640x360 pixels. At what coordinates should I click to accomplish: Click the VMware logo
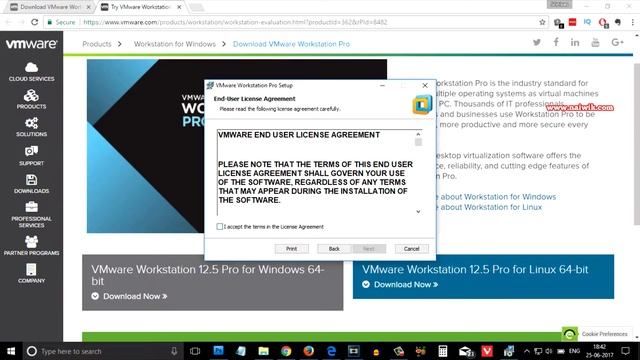point(31,44)
